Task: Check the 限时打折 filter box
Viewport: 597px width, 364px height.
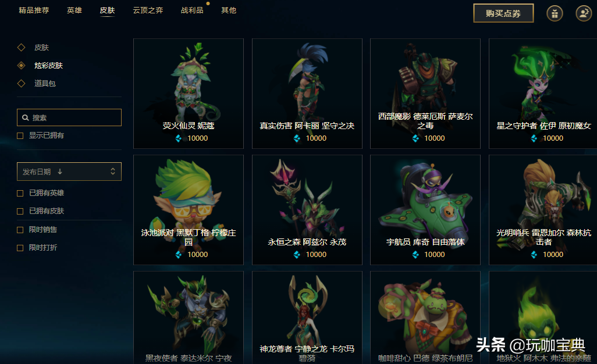Action: point(20,248)
